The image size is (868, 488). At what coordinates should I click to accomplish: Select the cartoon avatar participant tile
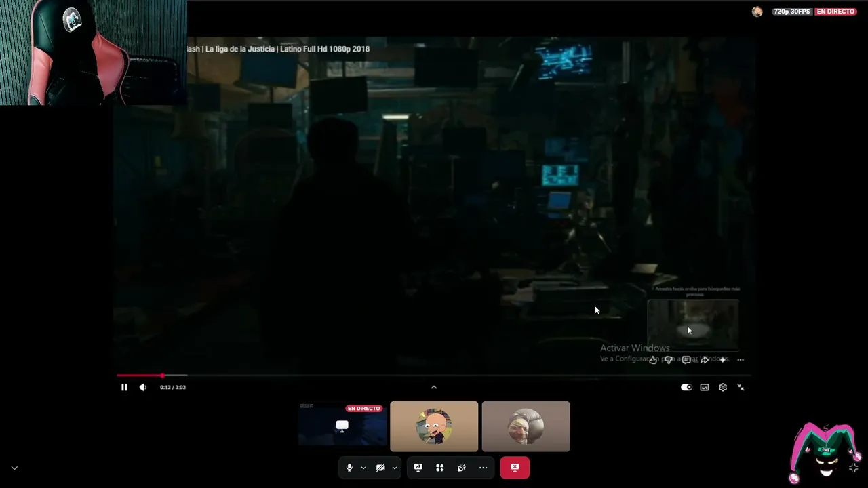tap(434, 426)
